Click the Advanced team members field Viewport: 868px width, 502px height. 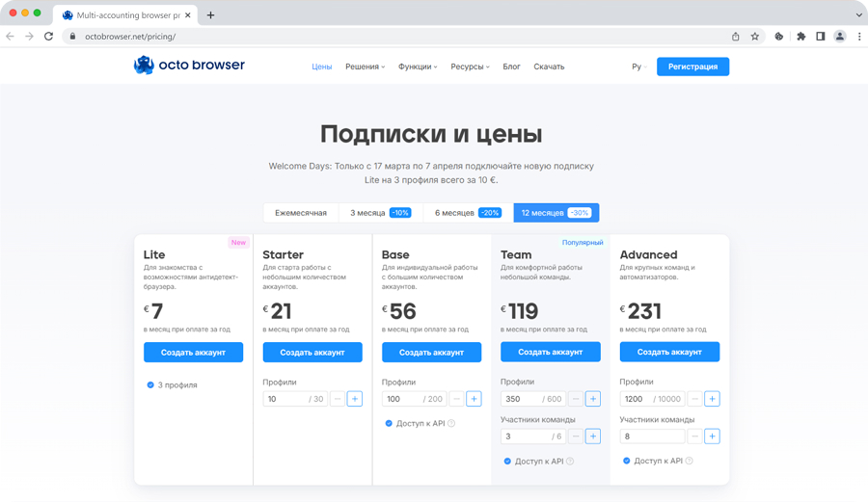tap(652, 436)
